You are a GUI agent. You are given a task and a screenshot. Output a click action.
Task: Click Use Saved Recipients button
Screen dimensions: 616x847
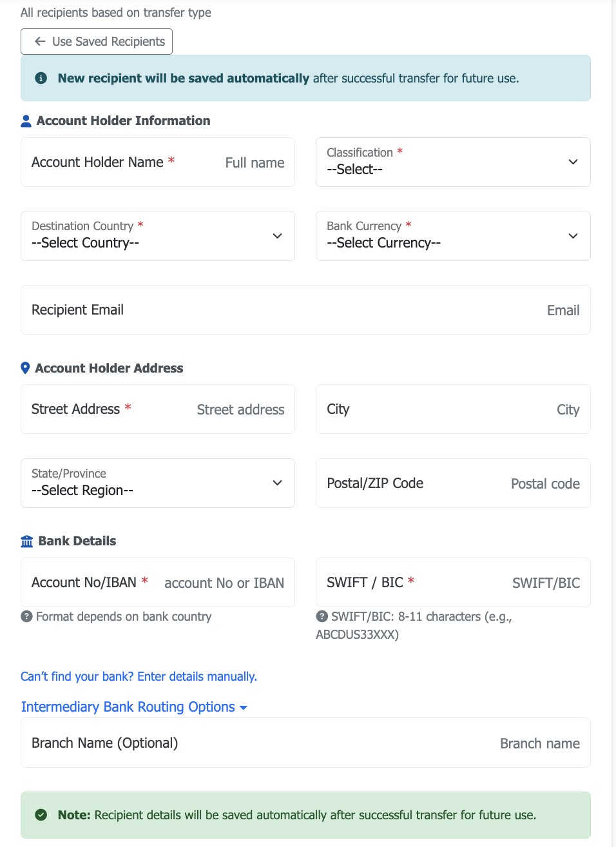(x=97, y=42)
